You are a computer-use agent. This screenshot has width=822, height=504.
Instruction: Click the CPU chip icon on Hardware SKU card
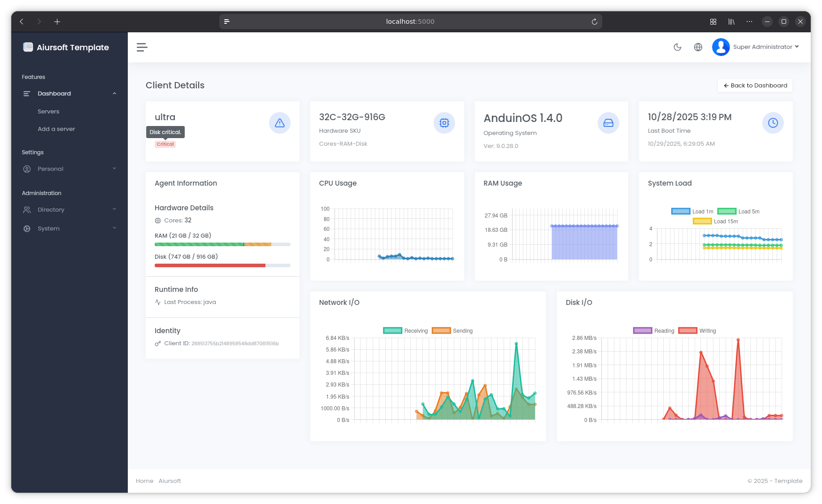point(444,122)
